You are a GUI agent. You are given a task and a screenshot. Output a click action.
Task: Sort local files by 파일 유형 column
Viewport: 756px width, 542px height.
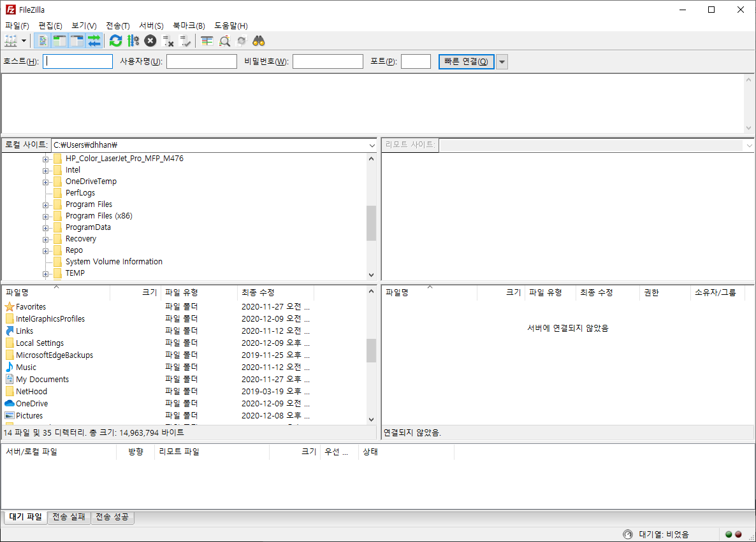pos(199,292)
